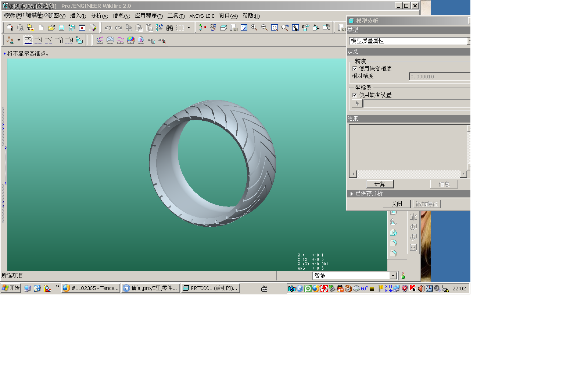Click the Round tool icon

394,243
